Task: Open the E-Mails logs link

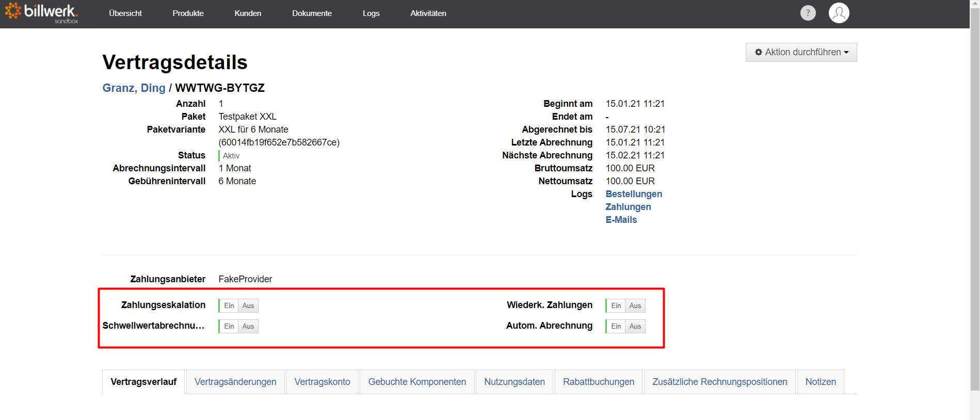Action: [x=621, y=220]
